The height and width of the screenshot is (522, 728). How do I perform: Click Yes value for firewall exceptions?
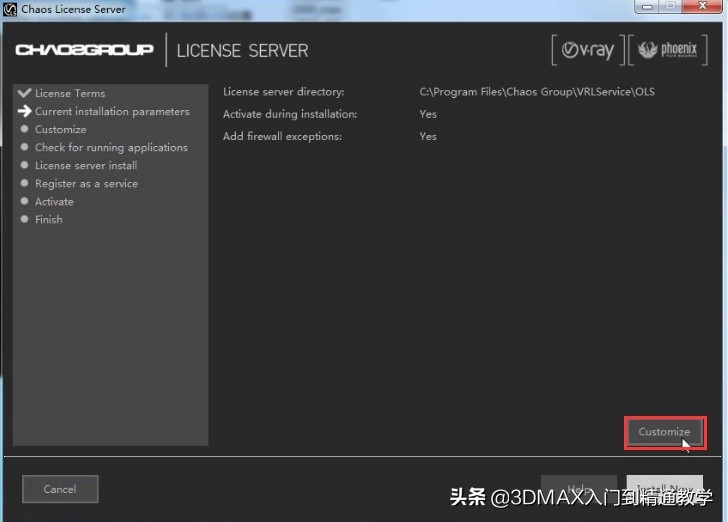click(x=428, y=137)
